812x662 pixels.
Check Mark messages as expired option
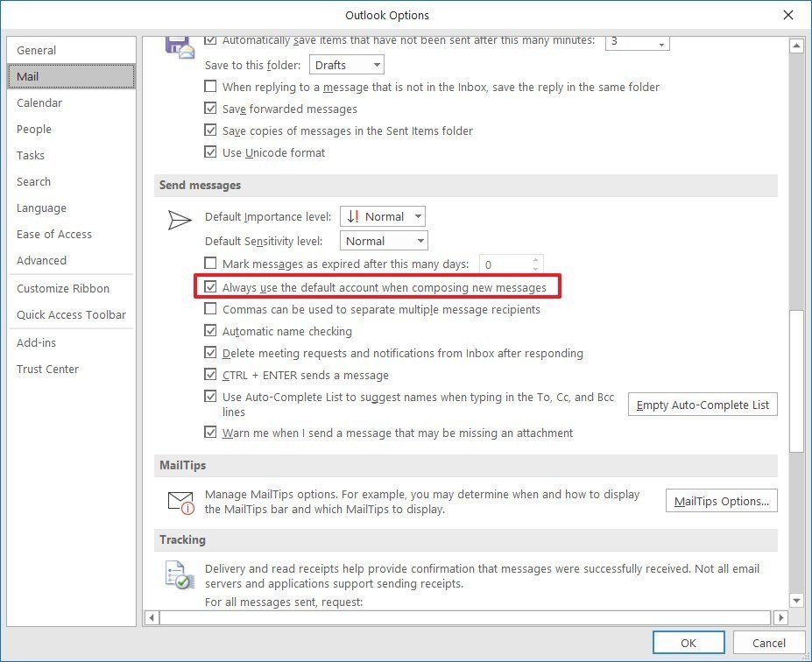[x=210, y=263]
